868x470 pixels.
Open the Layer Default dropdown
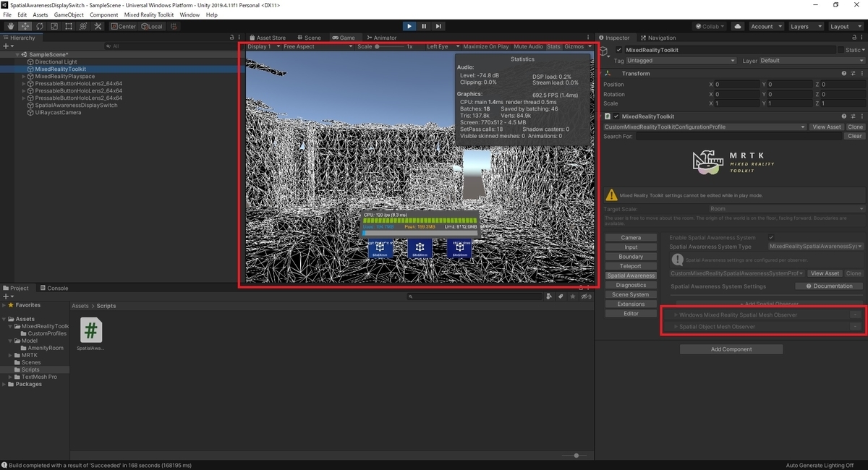click(811, 61)
